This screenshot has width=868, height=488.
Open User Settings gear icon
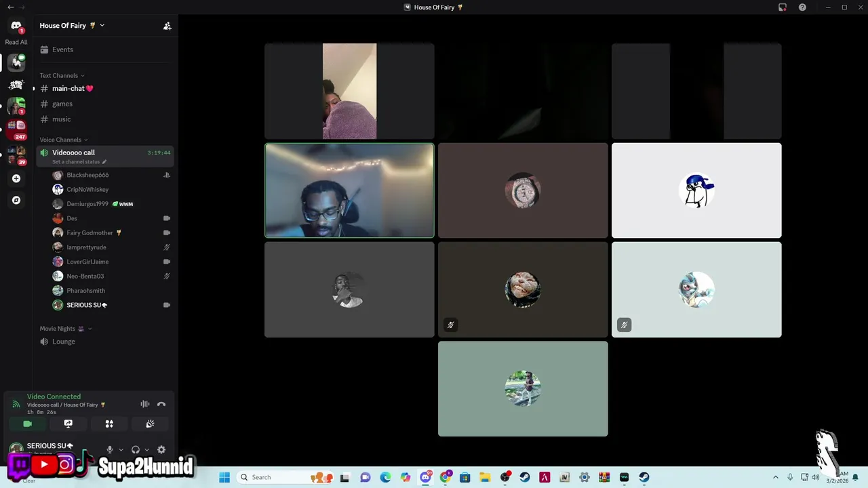(161, 449)
